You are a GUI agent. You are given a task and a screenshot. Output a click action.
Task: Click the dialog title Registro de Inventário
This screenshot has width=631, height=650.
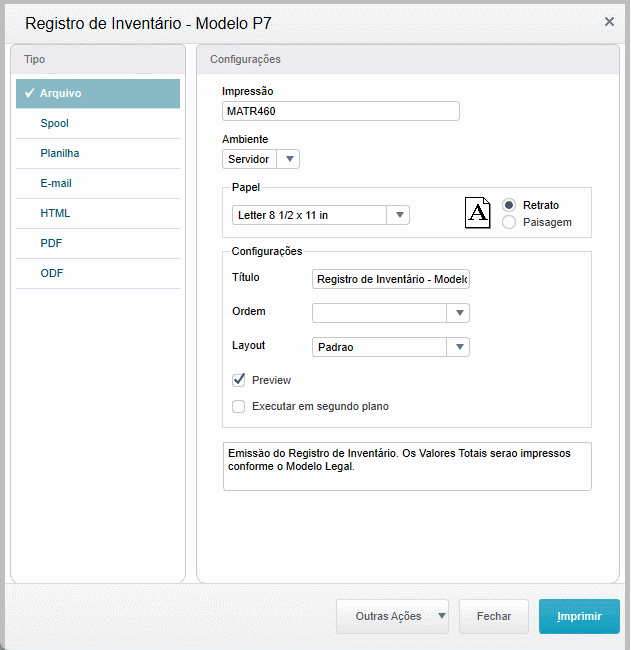pyautogui.click(x=148, y=23)
